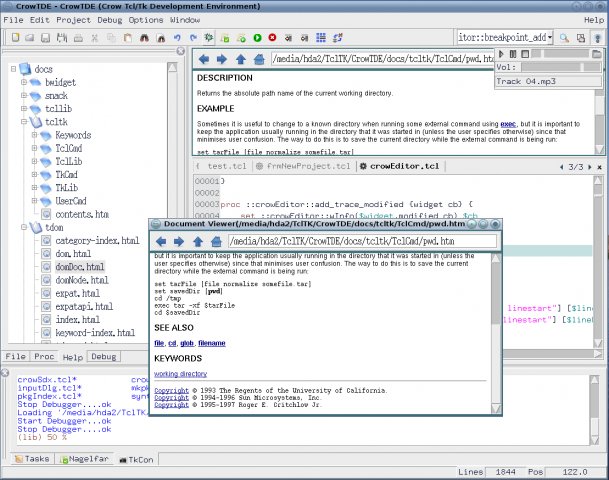This screenshot has height=480, width=609.
Task: Follow the 'exec' link in doc pane
Action: [x=508, y=124]
